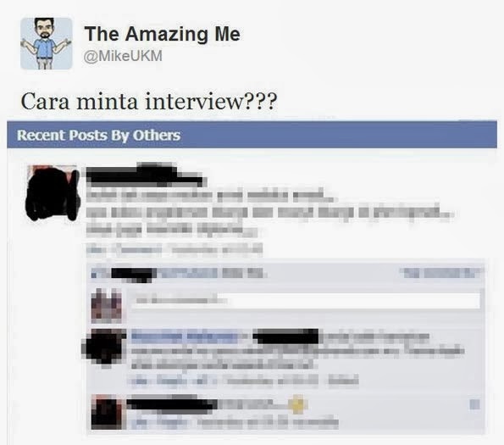Click the redacted name in likes row

[133, 275]
